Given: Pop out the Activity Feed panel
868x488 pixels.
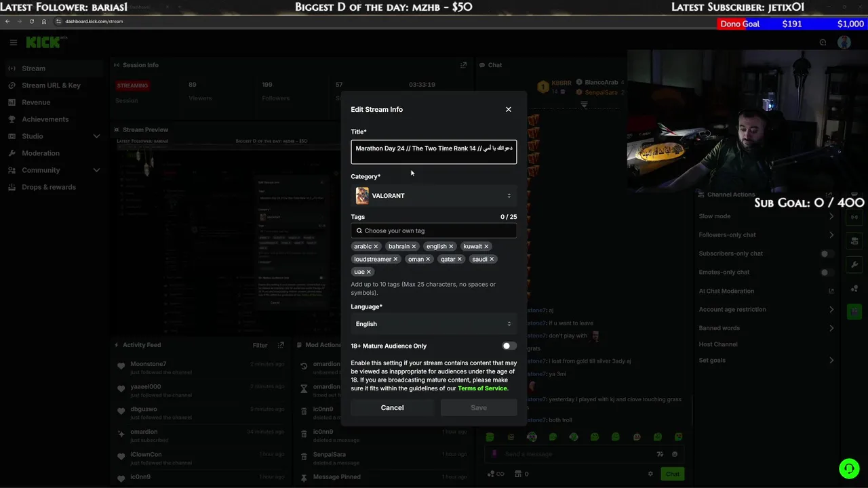Looking at the screenshot, I should click(x=281, y=345).
